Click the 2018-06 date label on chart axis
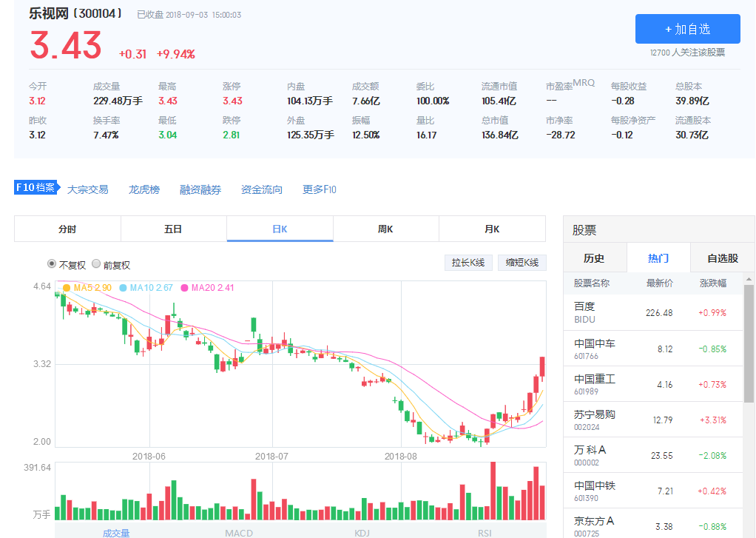The image size is (756, 538). 149,456
